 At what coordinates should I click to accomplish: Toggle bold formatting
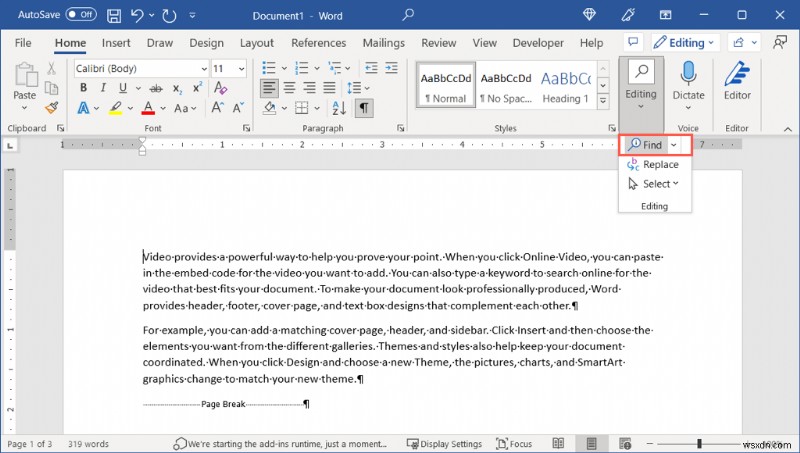pyautogui.click(x=83, y=88)
